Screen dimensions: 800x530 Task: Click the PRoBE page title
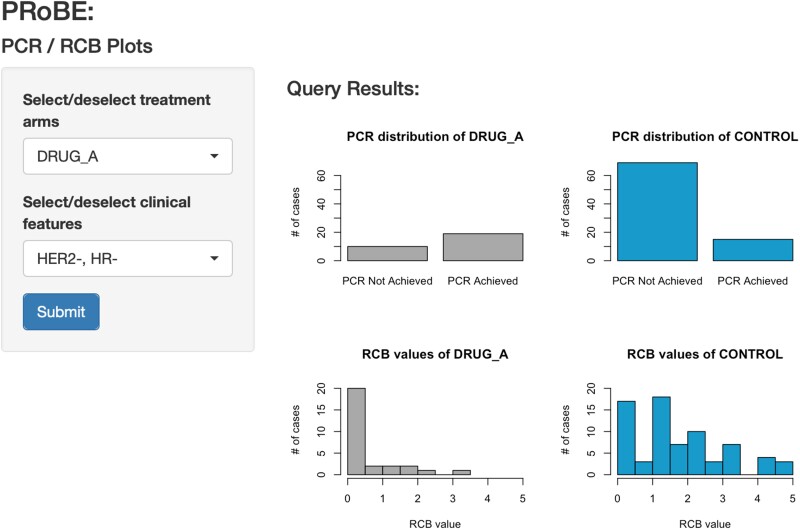point(48,14)
